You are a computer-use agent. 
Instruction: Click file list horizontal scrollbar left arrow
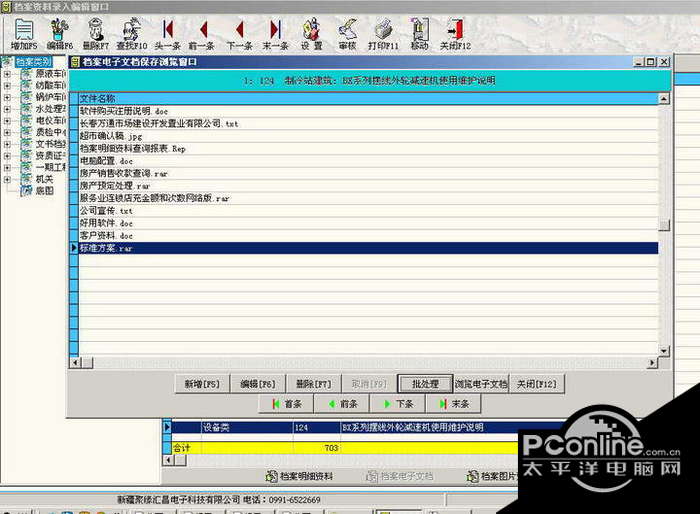tap(75, 363)
